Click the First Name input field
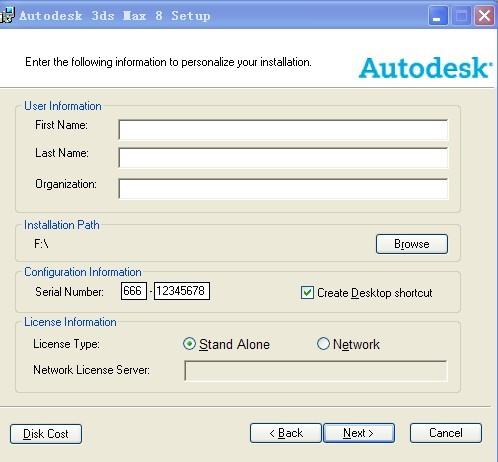Screen dimensions: 498x462 tap(283, 130)
